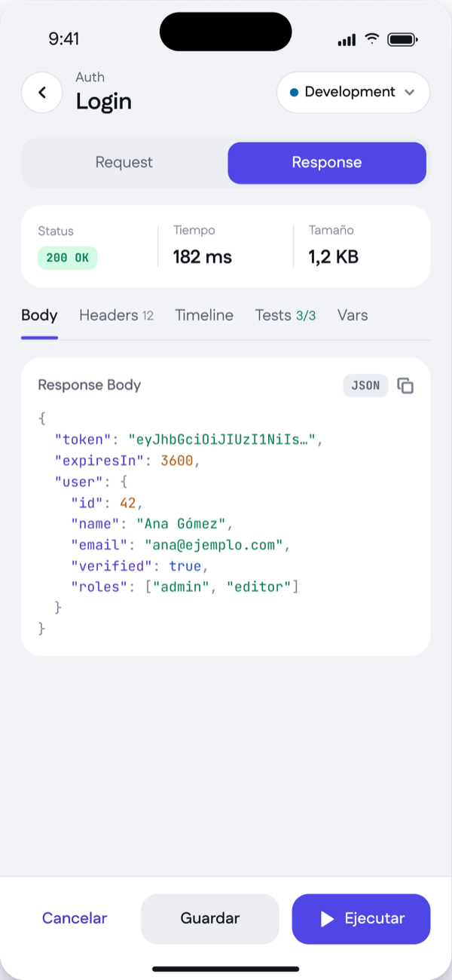
Task: Open the Headers tab
Action: point(116,315)
